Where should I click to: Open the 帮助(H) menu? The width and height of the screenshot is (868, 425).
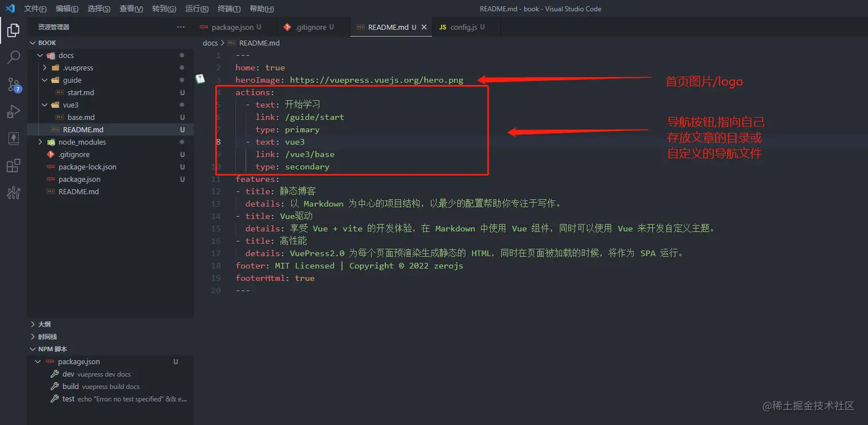tap(262, 9)
